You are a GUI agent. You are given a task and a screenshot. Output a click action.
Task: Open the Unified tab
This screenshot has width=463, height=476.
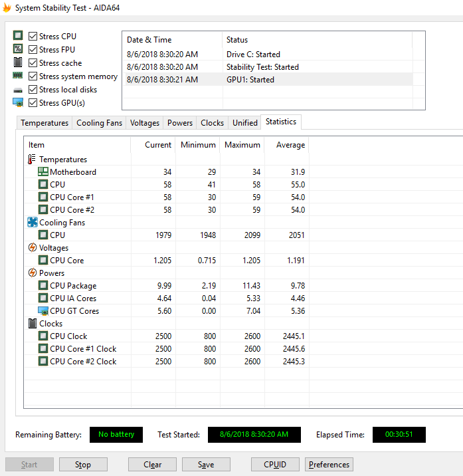(244, 122)
